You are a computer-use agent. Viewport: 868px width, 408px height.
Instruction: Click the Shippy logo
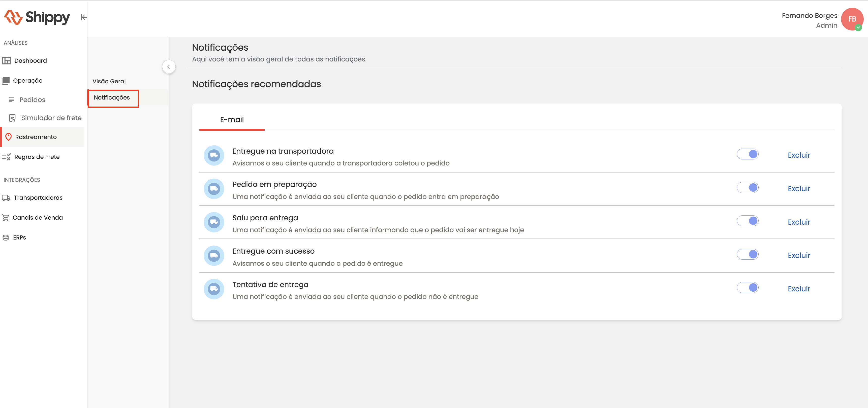37,17
